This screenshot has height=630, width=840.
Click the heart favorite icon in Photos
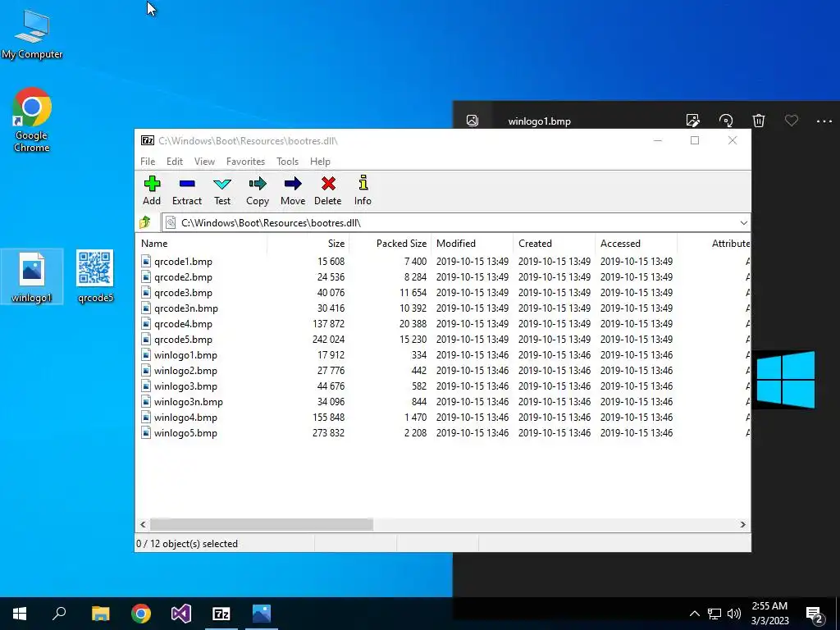792,120
